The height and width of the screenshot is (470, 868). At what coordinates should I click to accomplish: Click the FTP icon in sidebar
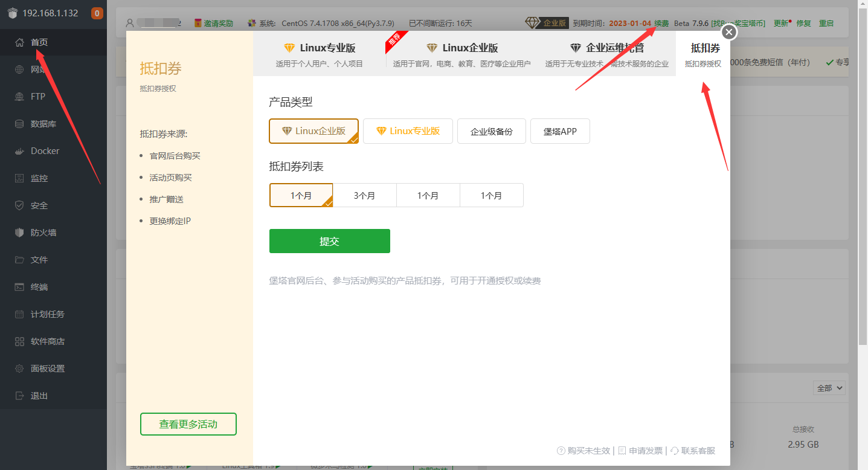tap(19, 97)
